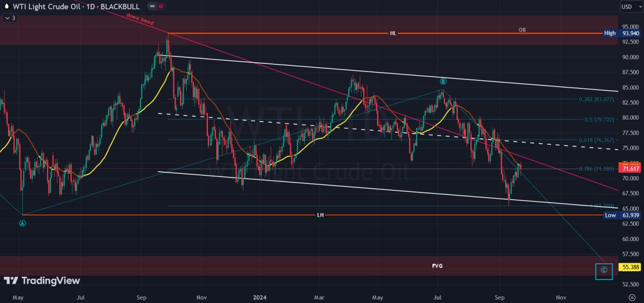Click the 90.000 price axis tick

coord(630,57)
